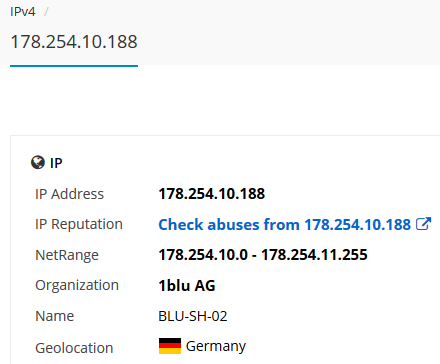
Task: Click the Geolocation field label
Action: click(x=74, y=348)
